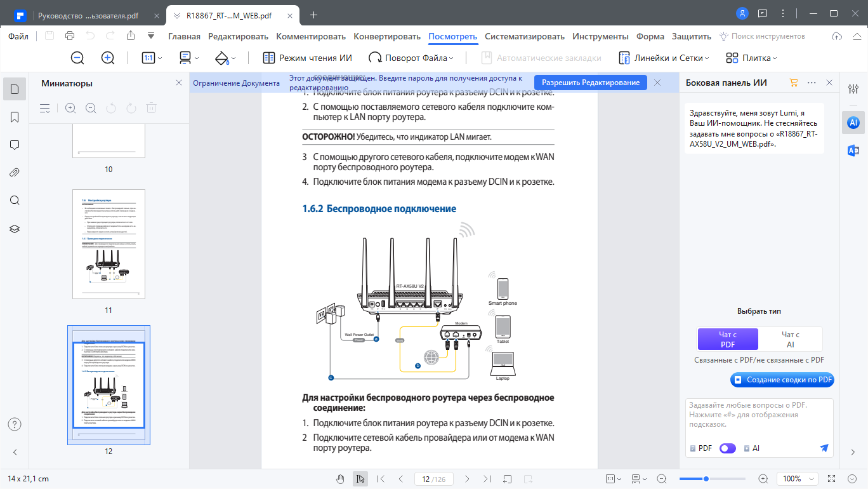The image size is (868, 489).
Task: Open the Thumbnails panel icon in left sidebar
Action: click(x=15, y=89)
